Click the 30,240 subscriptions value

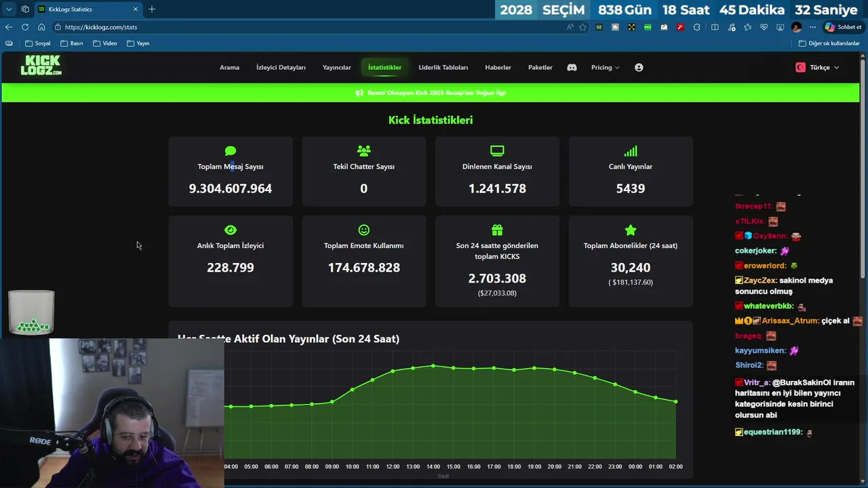coord(631,268)
